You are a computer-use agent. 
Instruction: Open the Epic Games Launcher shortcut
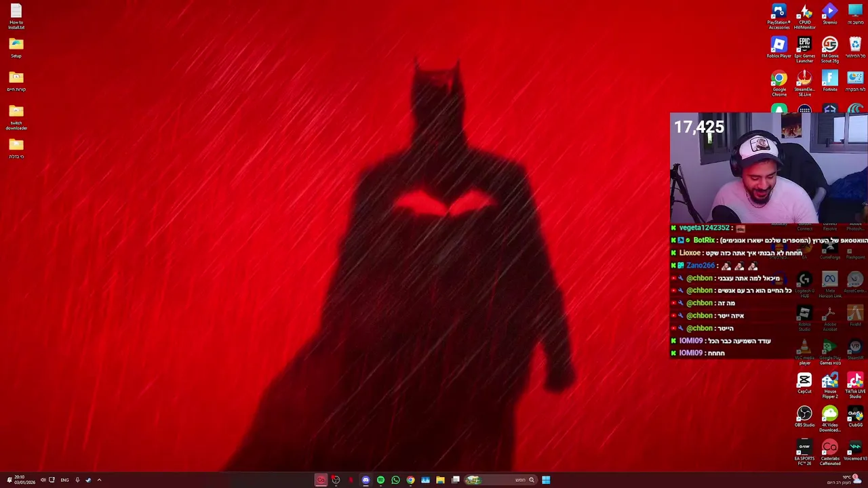point(804,50)
